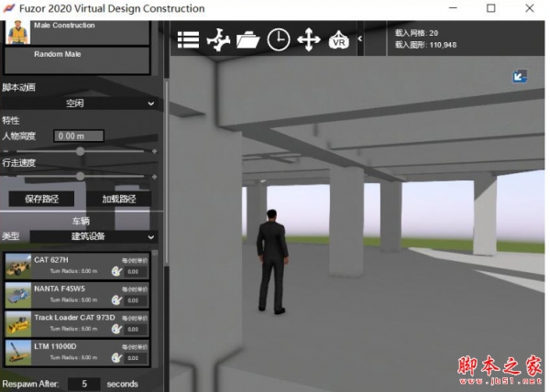Click the 人物高度 0.00 m input field
Viewport: 550px width, 392px height.
79,136
